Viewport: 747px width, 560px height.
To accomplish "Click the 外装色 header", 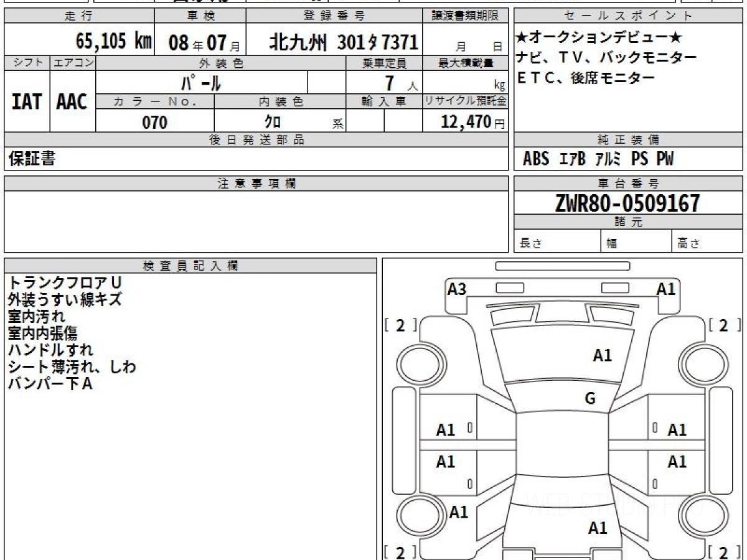I will pyautogui.click(x=221, y=63).
